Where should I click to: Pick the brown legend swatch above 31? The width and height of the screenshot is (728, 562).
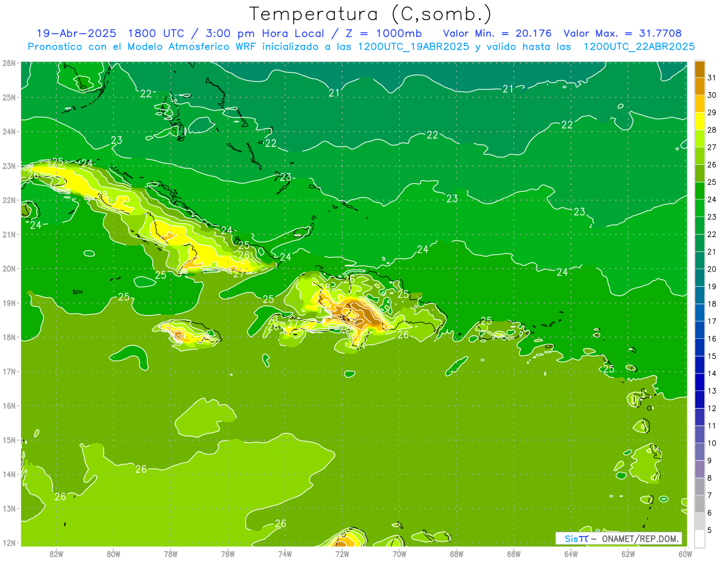click(x=699, y=69)
